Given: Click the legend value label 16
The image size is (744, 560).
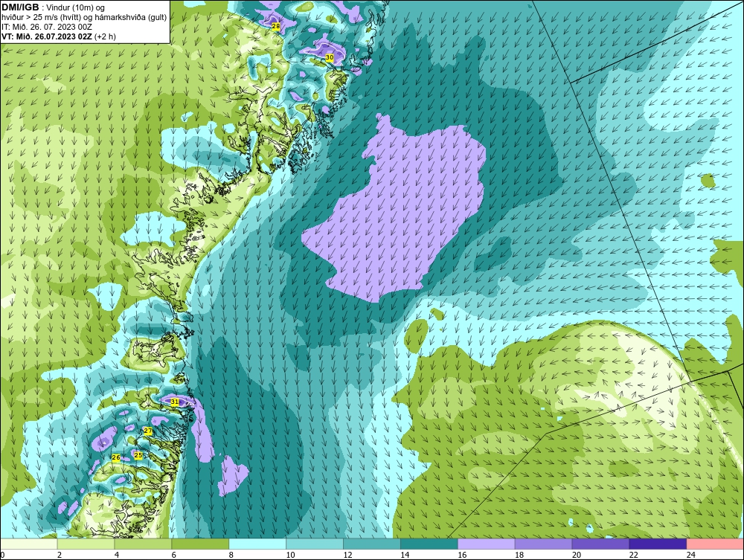Looking at the screenshot, I should 462,555.
